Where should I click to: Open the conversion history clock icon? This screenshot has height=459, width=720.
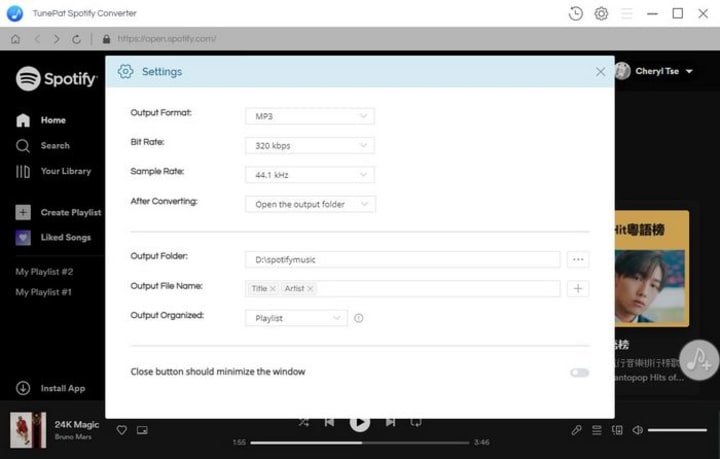575,14
